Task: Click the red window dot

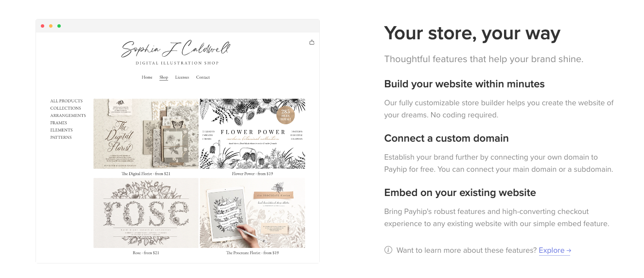Action: pyautogui.click(x=43, y=26)
